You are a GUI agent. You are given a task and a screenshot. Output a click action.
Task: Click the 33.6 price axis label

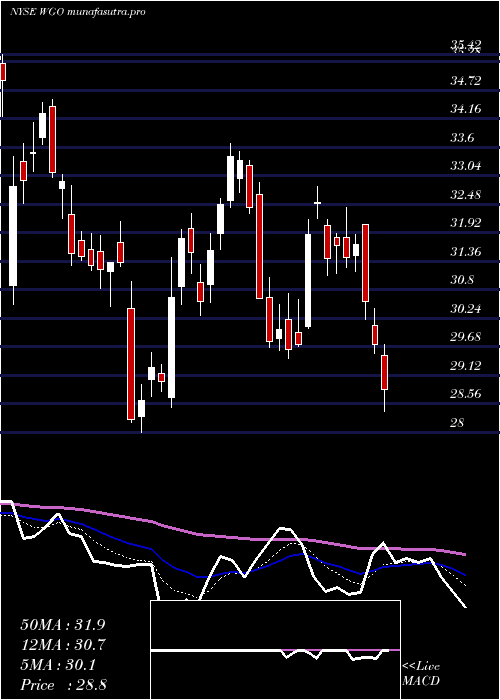pos(462,138)
